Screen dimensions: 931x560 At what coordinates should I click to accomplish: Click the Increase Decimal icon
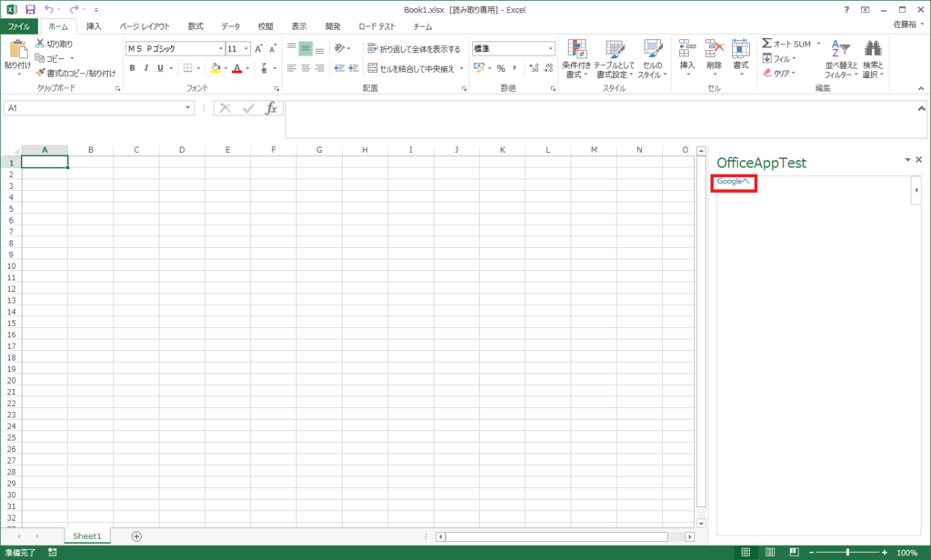pyautogui.click(x=534, y=67)
